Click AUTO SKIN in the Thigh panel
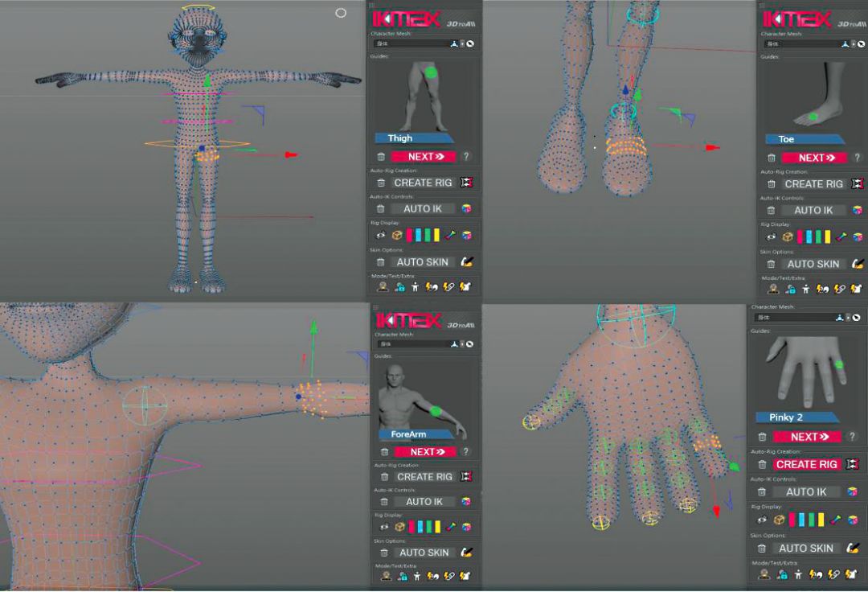The width and height of the screenshot is (868, 592). pyautogui.click(x=423, y=262)
